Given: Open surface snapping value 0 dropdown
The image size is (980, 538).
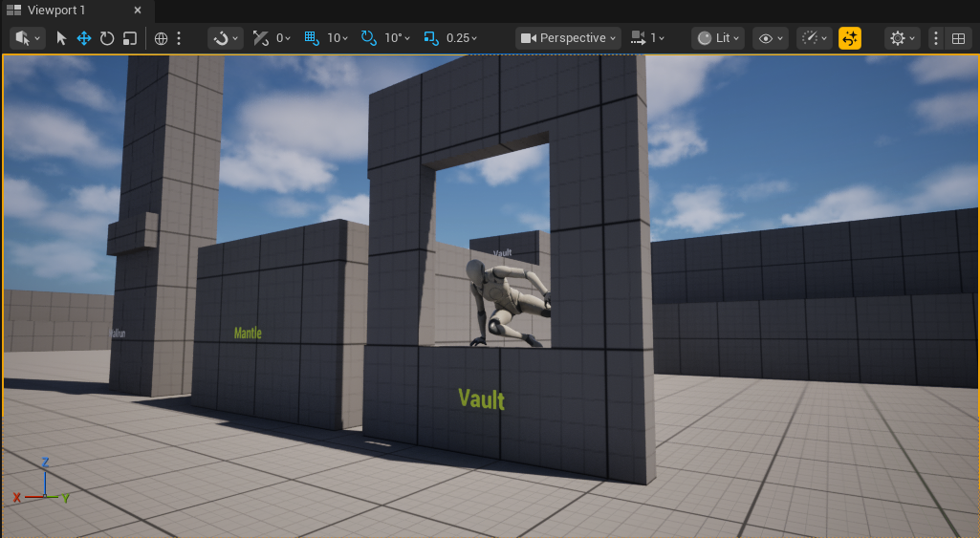Looking at the screenshot, I should point(283,38).
